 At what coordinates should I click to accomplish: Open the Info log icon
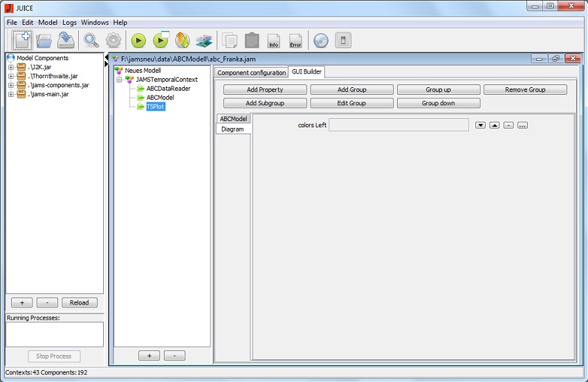[x=273, y=40]
